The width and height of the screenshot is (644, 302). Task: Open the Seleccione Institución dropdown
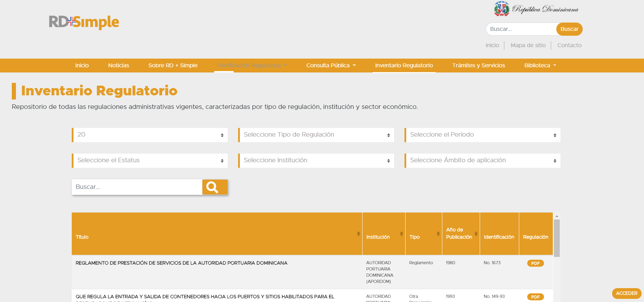coord(316,161)
